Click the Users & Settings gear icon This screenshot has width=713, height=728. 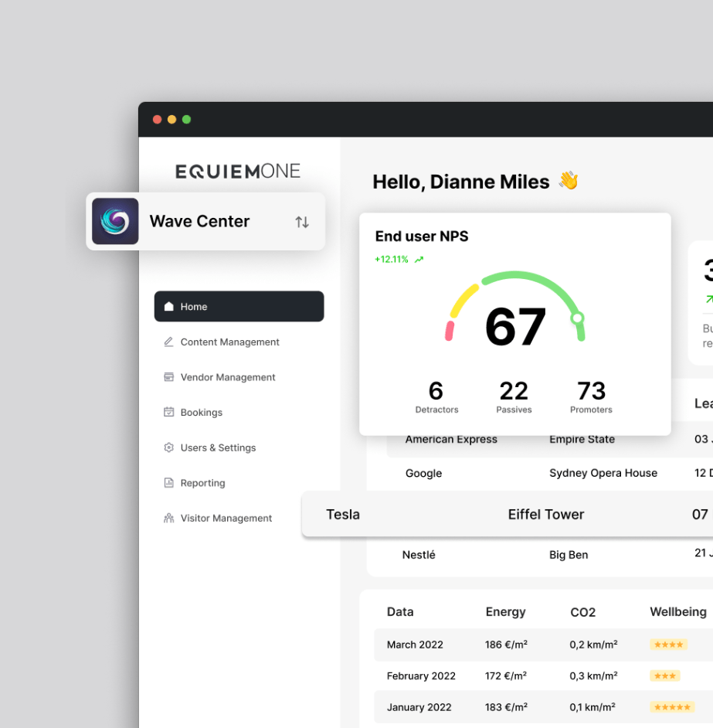pyautogui.click(x=168, y=447)
